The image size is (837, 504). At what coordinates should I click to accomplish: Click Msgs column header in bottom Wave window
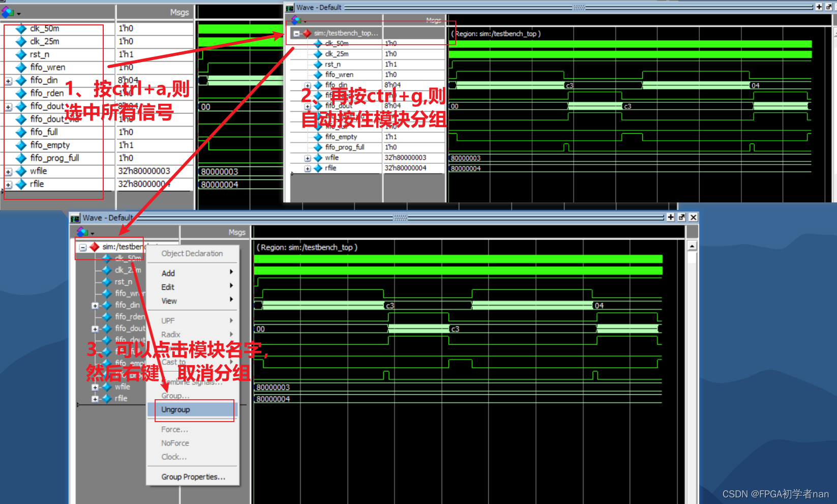tap(237, 232)
